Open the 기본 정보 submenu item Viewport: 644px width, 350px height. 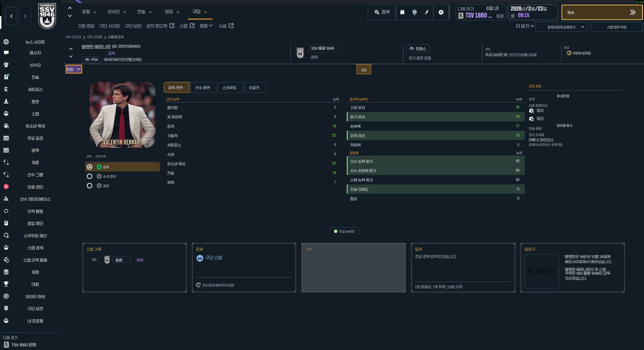click(86, 26)
